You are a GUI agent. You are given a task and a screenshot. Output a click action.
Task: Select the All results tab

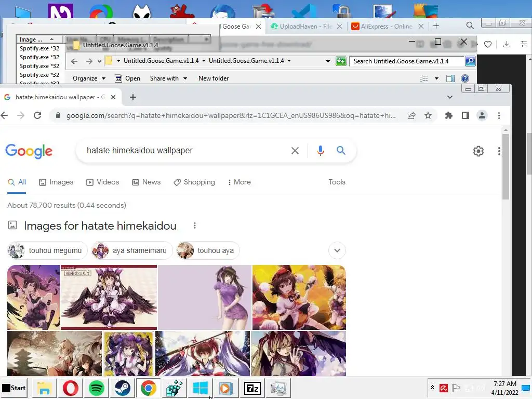[17, 182]
